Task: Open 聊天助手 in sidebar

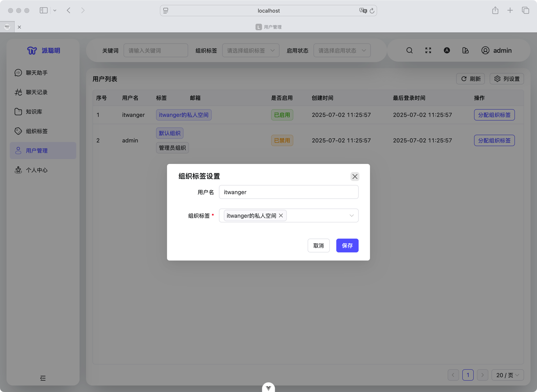Action: (x=37, y=73)
